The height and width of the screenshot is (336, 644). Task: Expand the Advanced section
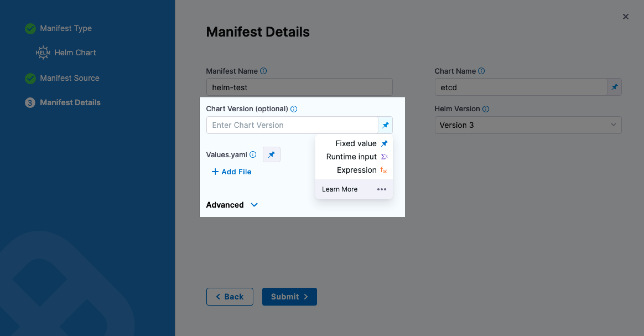point(232,205)
